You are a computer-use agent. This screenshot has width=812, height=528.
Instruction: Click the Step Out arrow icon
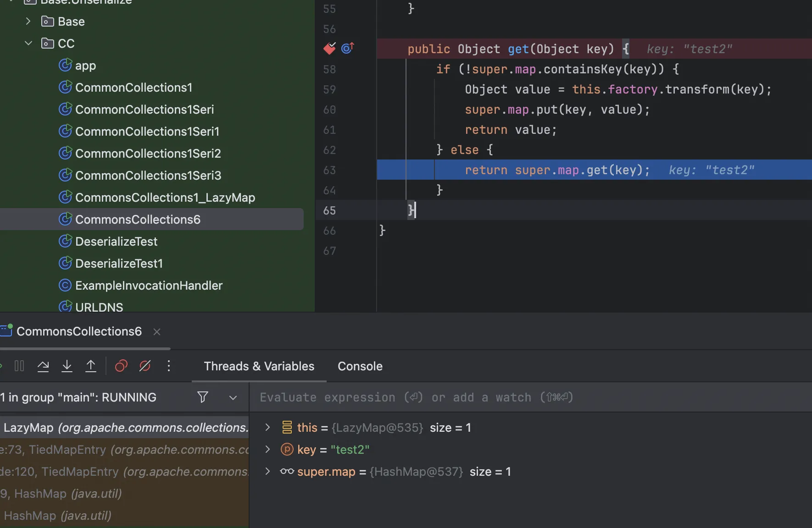(x=91, y=366)
